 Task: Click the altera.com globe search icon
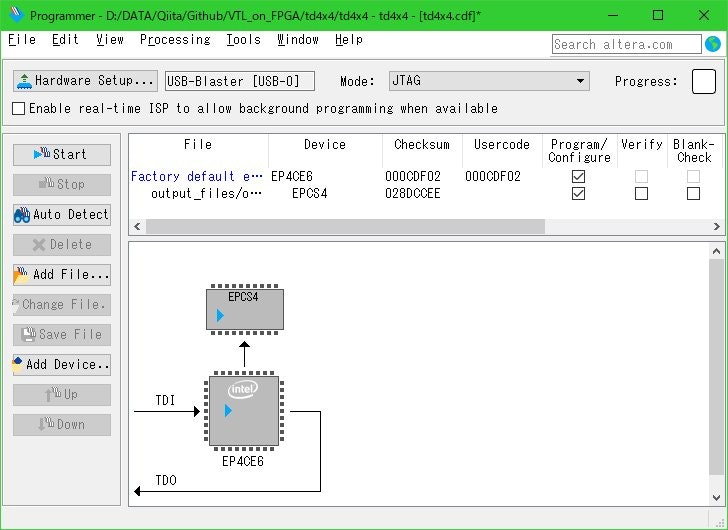pos(713,44)
